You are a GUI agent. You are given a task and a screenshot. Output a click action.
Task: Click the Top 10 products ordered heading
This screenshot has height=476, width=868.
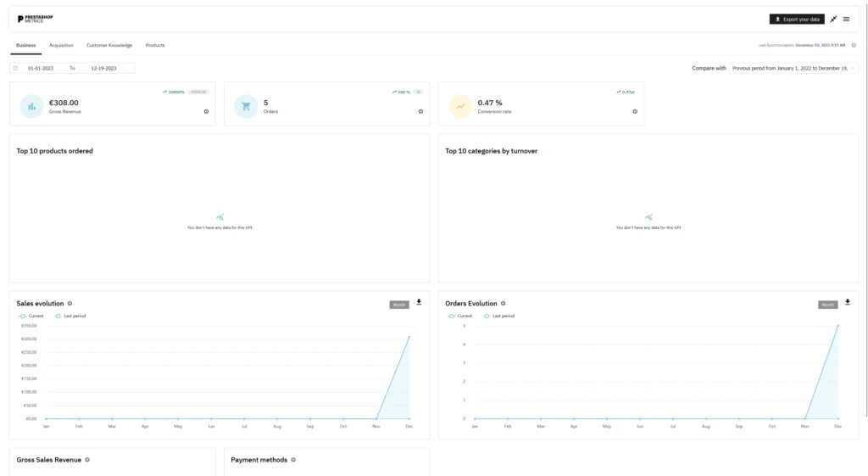(55, 151)
